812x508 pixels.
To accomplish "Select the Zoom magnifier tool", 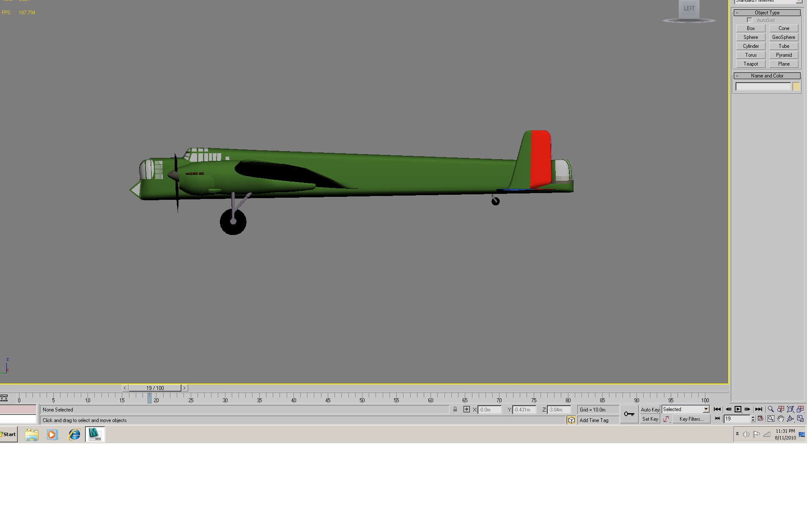I will click(771, 409).
